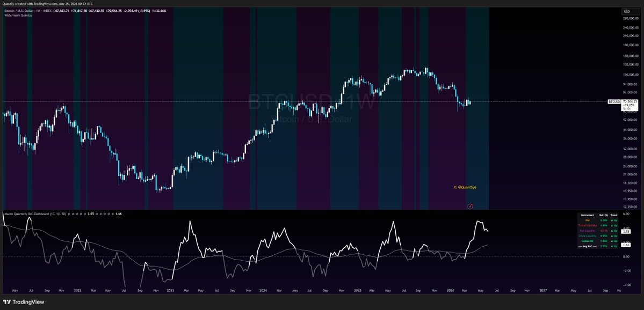Click the Fed Liquidity row label
644x310 pixels.
587,231
